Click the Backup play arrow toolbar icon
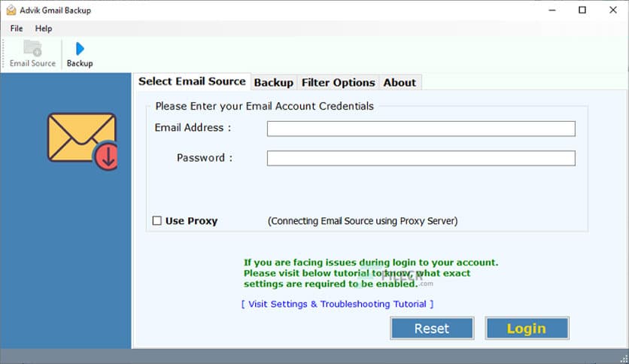Viewport: 629px width, 364px height. [x=80, y=49]
